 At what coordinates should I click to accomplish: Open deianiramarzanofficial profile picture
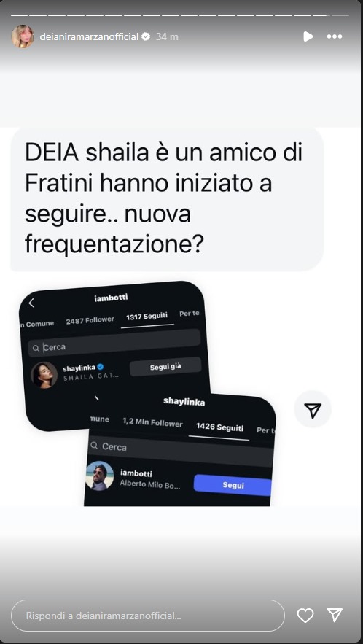coord(23,36)
